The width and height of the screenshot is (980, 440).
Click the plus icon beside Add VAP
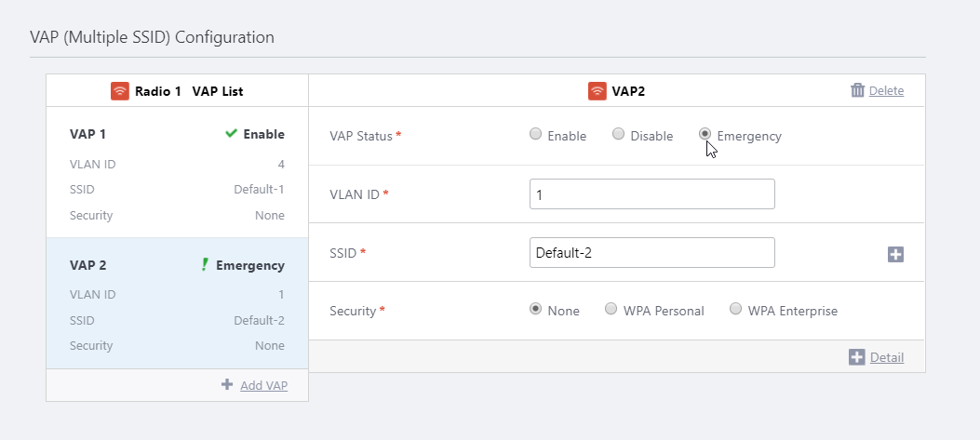click(227, 384)
